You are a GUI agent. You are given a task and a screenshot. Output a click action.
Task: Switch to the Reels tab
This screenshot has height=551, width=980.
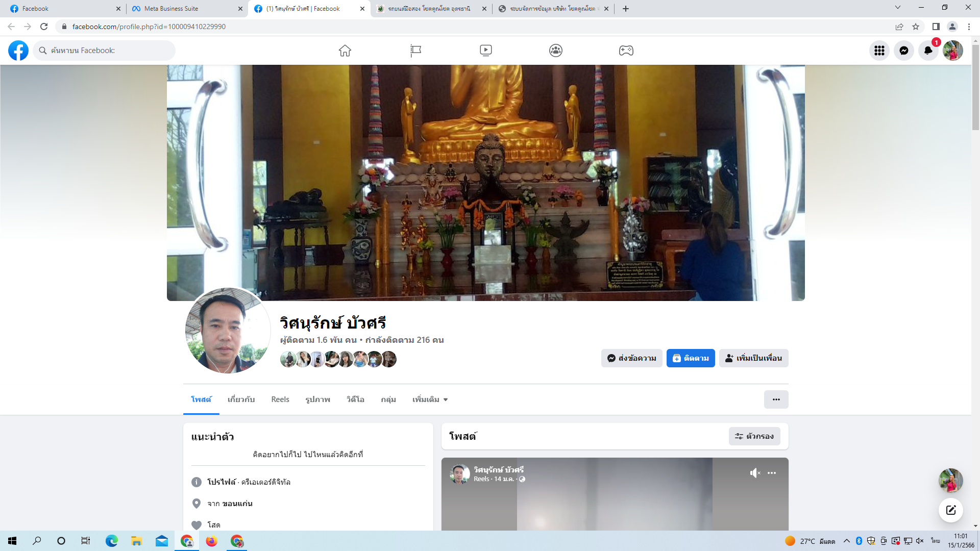coord(280,399)
